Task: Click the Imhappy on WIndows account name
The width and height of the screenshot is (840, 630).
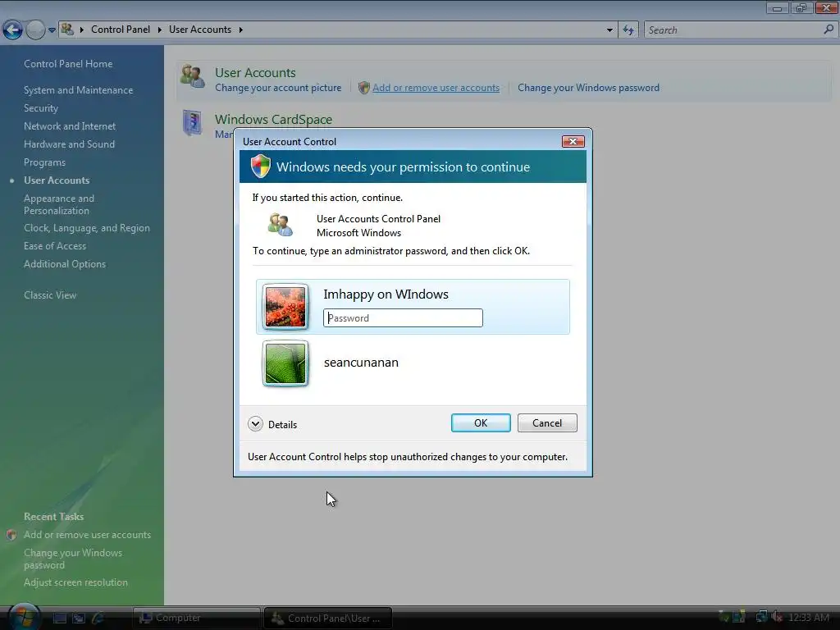Action: coord(386,294)
